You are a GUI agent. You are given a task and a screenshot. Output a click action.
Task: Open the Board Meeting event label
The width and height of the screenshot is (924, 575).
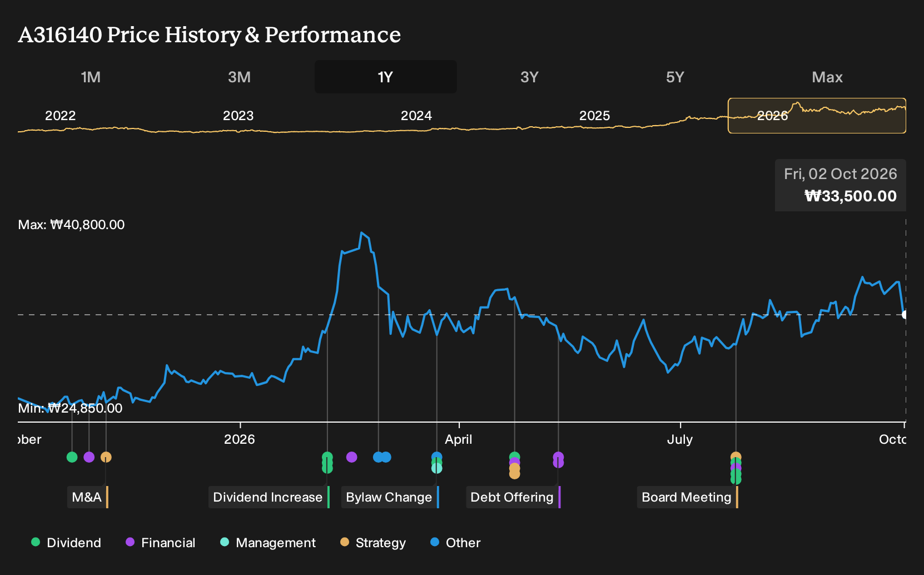(x=688, y=497)
